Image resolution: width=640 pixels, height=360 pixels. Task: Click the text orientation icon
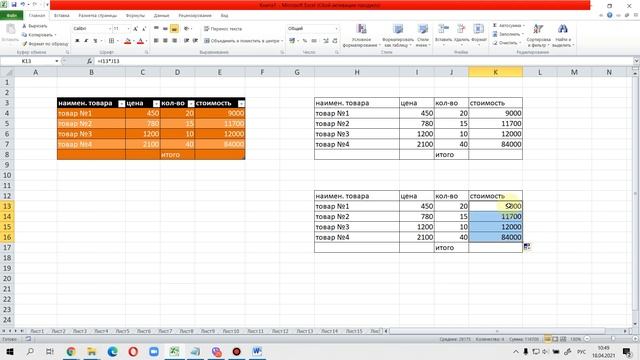187,29
